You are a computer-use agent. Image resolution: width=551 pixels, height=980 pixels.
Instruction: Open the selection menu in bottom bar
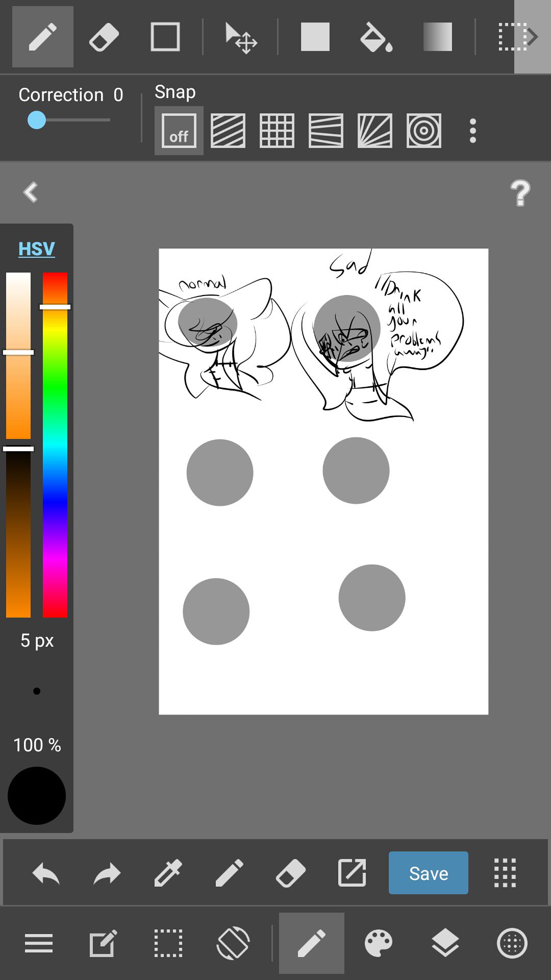click(x=168, y=943)
